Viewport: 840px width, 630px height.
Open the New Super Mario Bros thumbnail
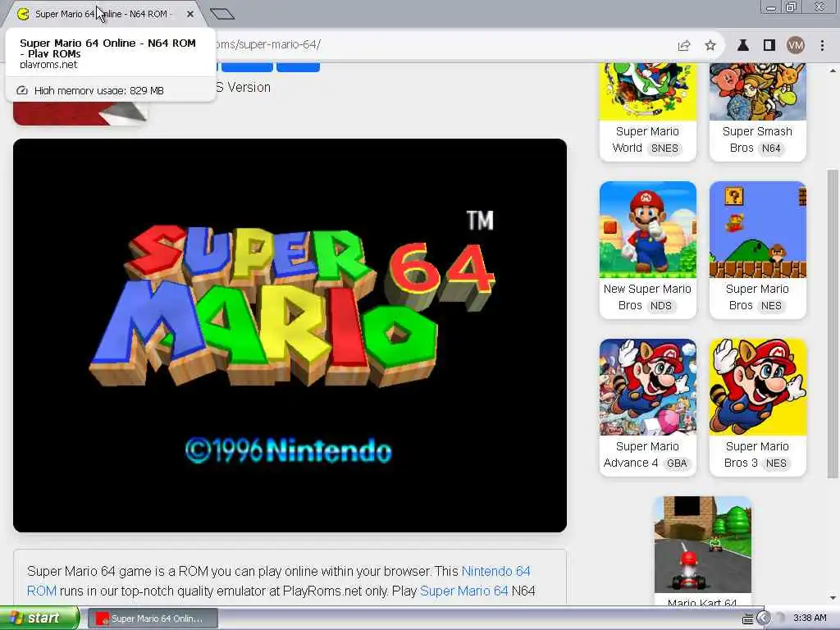pos(648,230)
